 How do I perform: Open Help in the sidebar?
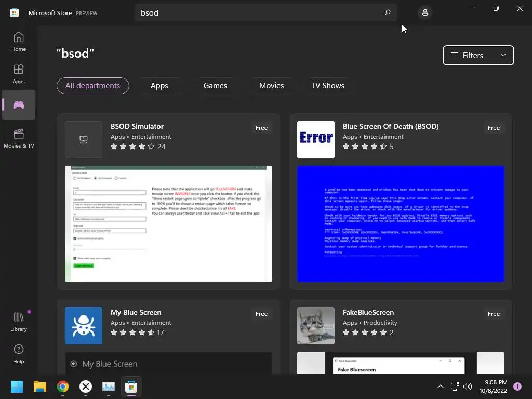[19, 354]
